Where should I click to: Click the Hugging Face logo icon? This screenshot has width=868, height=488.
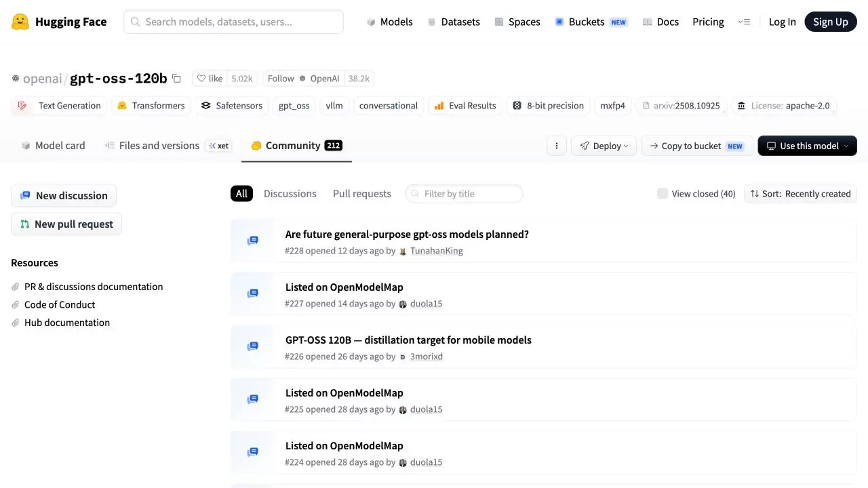point(20,22)
